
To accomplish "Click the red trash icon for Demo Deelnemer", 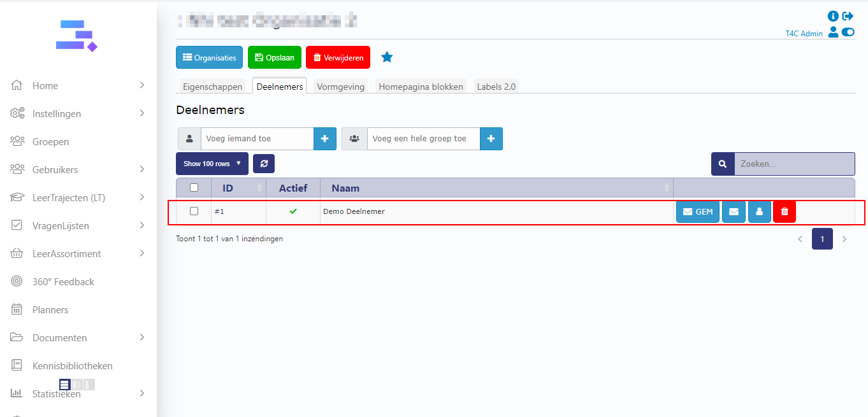I will point(784,212).
